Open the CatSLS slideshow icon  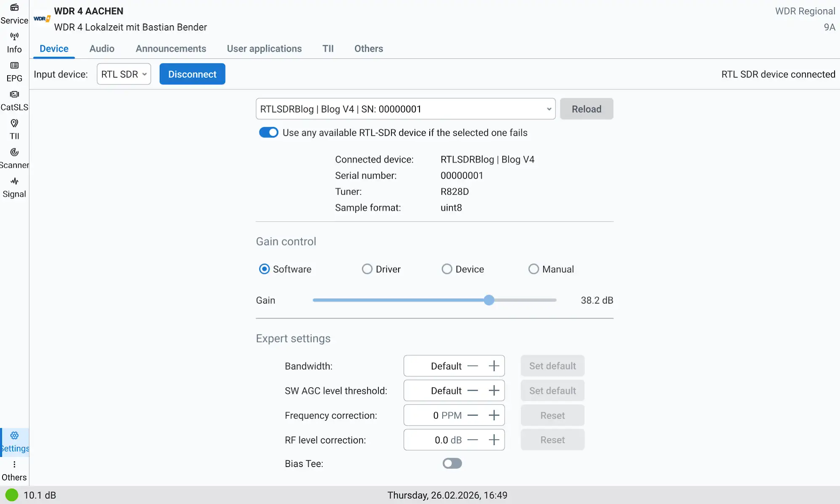14,95
